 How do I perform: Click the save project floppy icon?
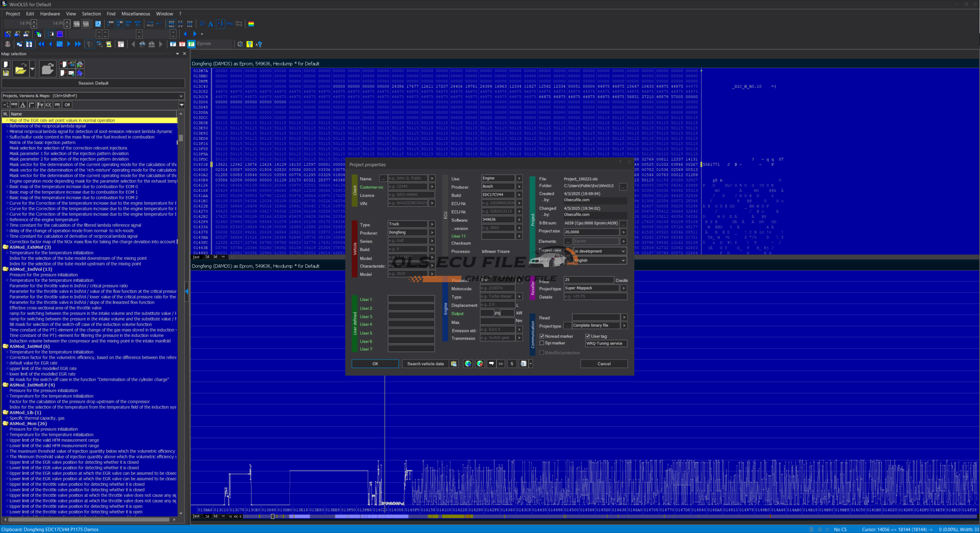[x=6, y=73]
